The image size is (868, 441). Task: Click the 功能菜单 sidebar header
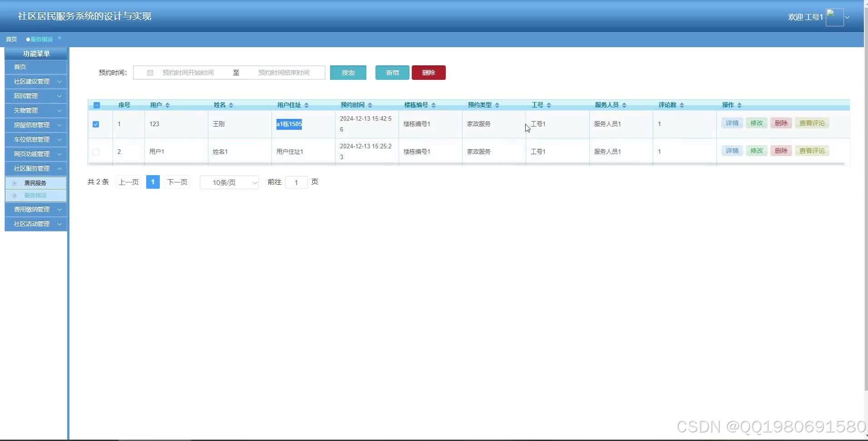click(36, 54)
